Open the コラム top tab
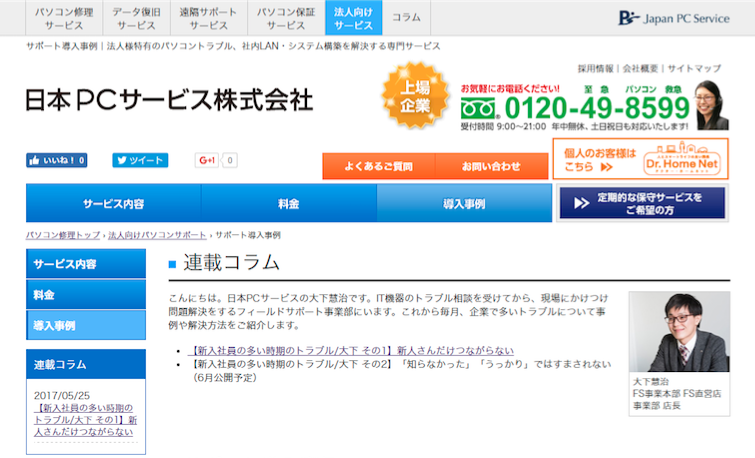755x458 pixels. 406,18
